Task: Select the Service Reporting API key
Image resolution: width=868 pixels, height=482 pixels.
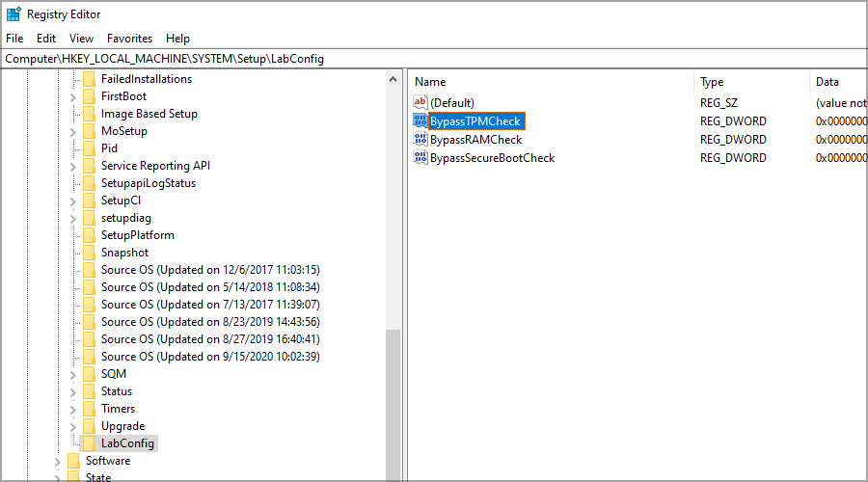Action: pos(154,166)
